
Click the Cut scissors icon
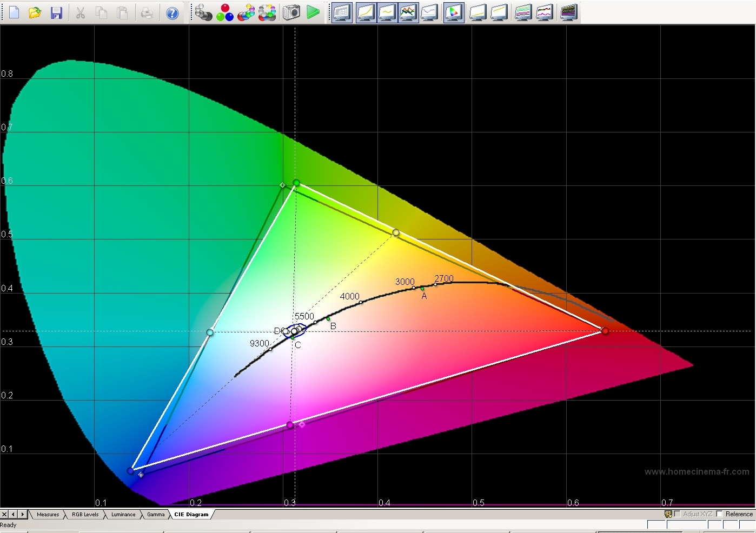coord(81,12)
